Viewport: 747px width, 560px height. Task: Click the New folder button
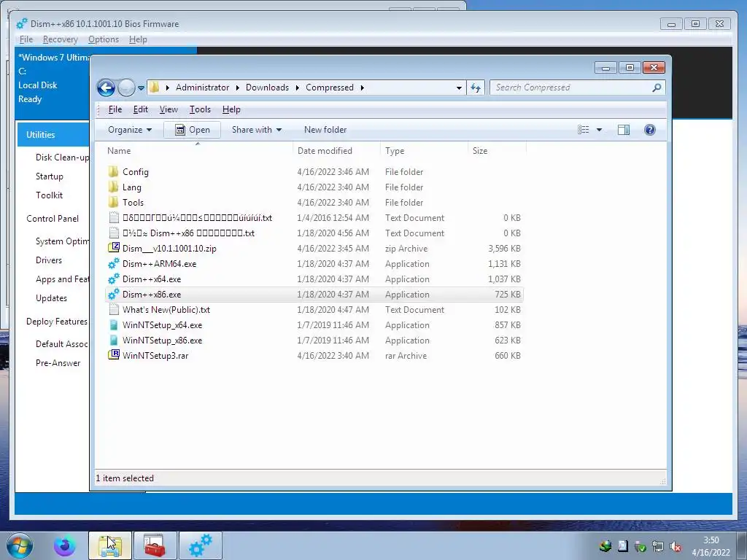(x=325, y=130)
